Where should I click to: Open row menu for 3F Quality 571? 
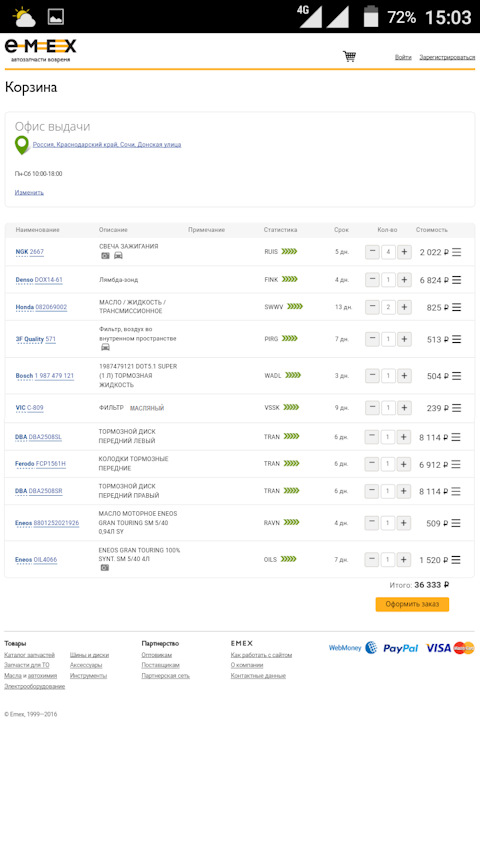[457, 339]
